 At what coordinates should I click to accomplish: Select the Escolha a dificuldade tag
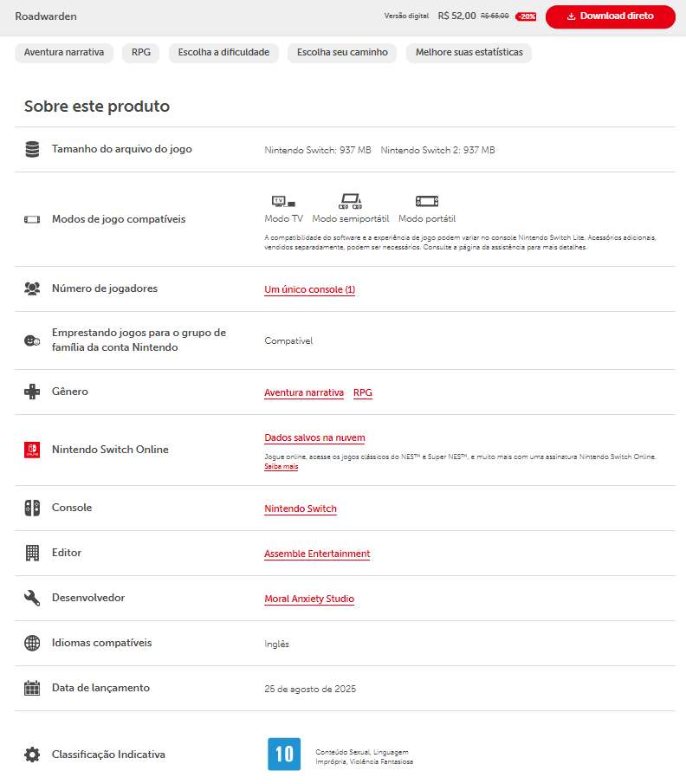pyautogui.click(x=223, y=53)
